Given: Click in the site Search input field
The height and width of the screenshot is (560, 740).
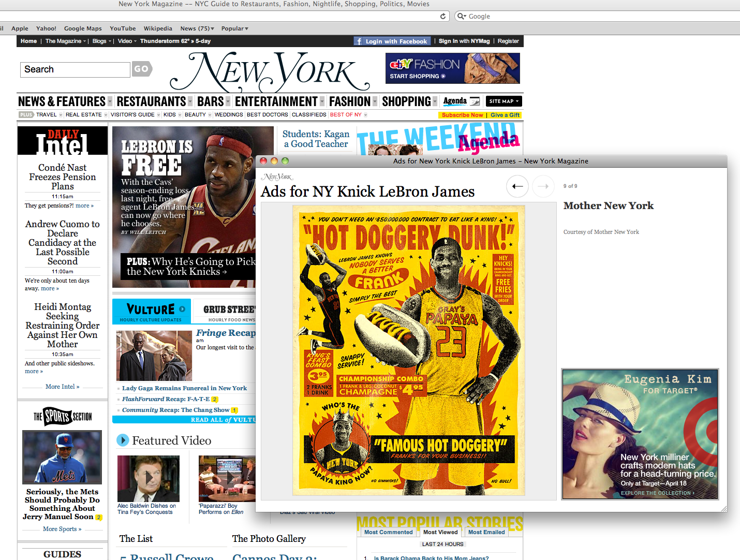Looking at the screenshot, I should [76, 69].
